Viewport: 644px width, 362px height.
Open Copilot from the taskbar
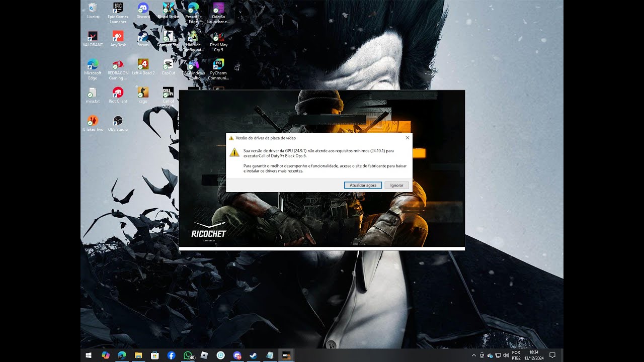pyautogui.click(x=105, y=355)
